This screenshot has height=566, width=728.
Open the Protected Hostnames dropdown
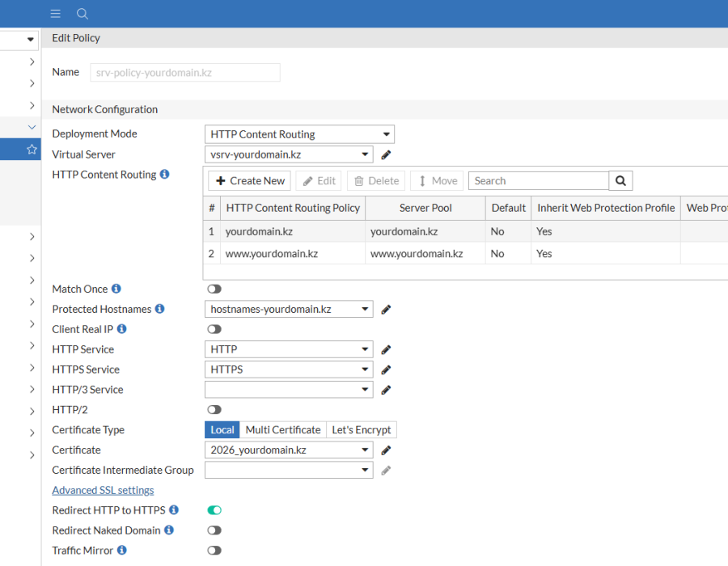289,310
